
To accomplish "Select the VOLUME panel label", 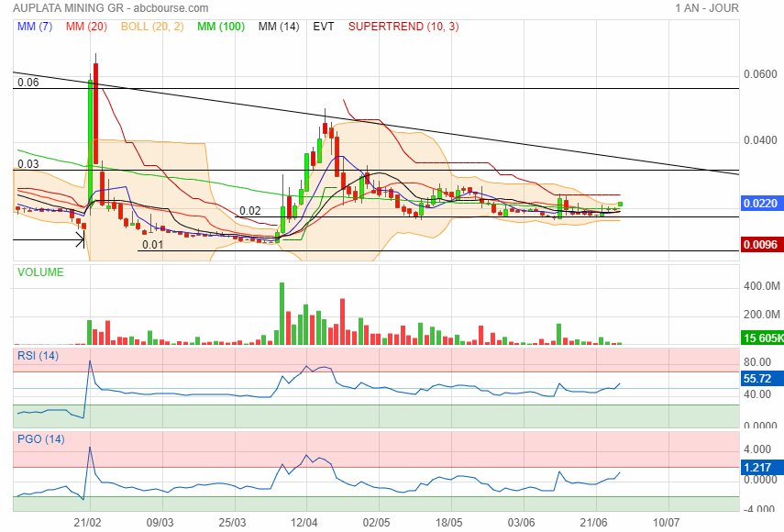I will tap(39, 272).
